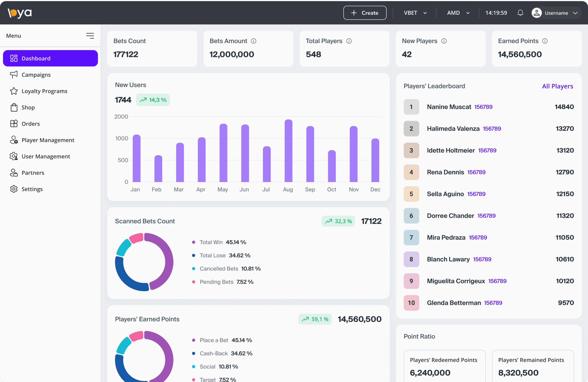Viewport: 588px width, 382px height.
Task: Collapse the sidebar with hamburger icon
Action: [90, 36]
